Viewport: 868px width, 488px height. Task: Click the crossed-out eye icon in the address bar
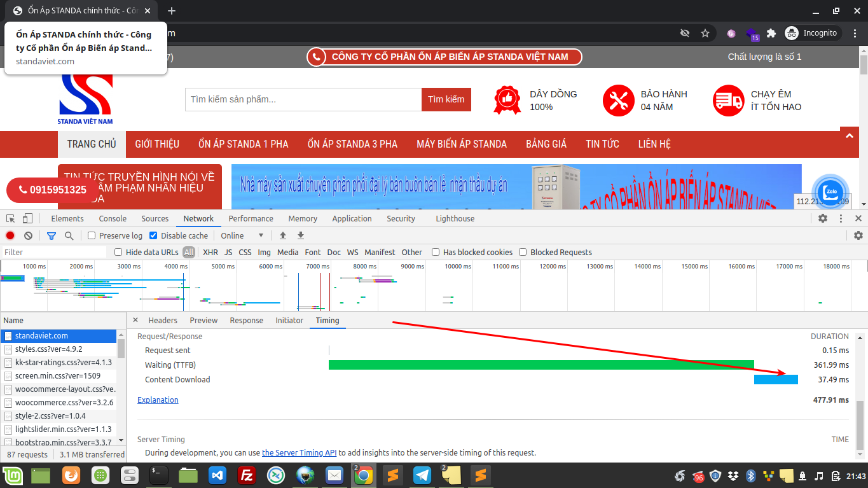[685, 33]
